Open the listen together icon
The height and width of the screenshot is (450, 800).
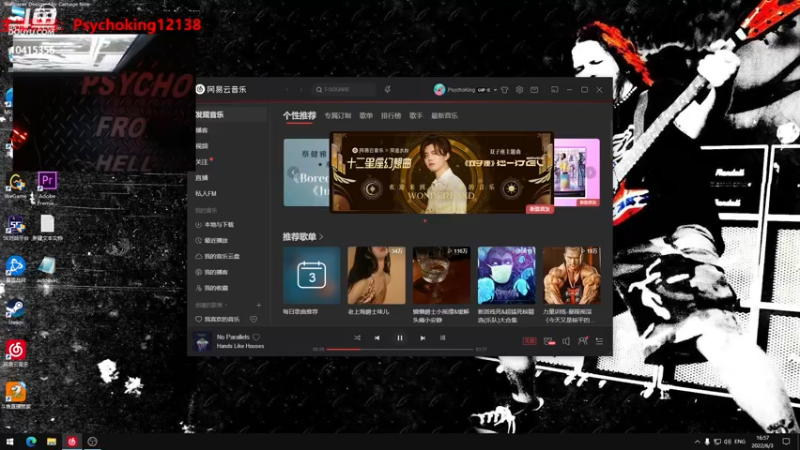pos(583,341)
